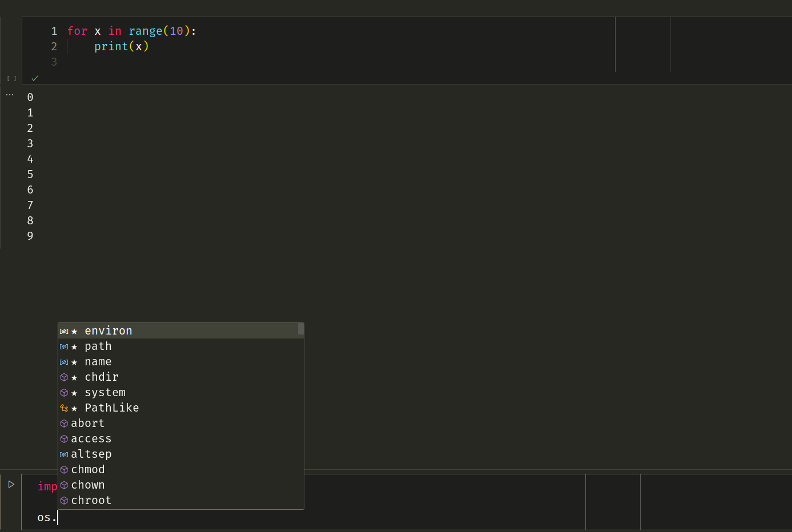Click the star icon next to path
The width and height of the screenshot is (792, 532).
(x=74, y=346)
